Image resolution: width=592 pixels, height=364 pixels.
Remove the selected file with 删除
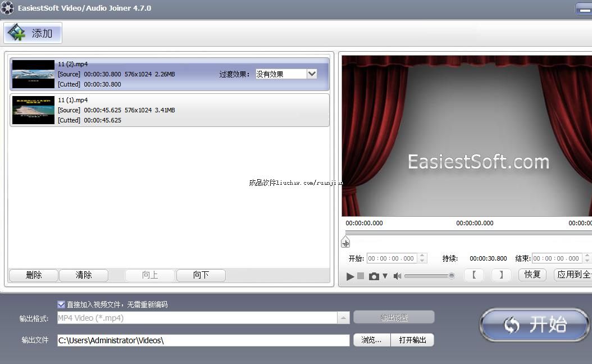click(34, 275)
